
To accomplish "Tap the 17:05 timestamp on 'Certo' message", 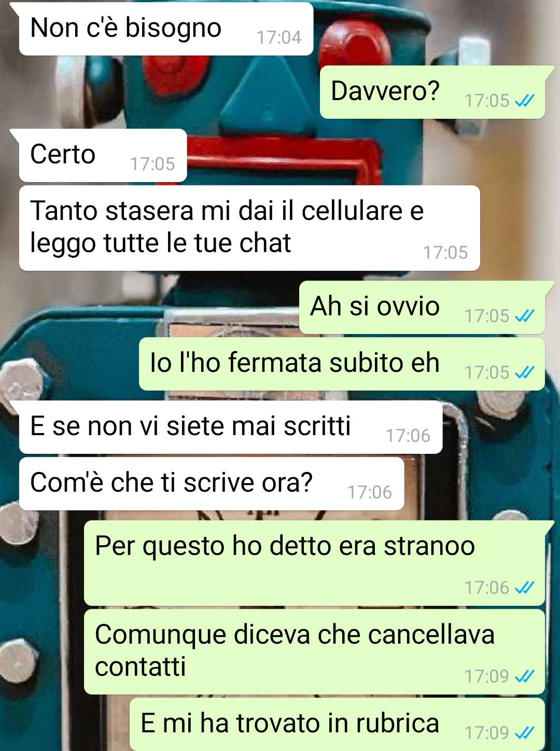I will pos(152,164).
